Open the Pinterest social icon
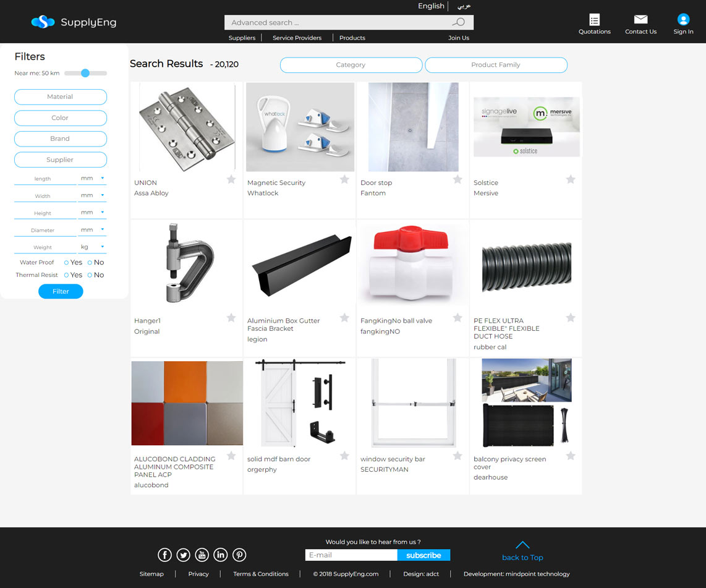706x588 pixels. pyautogui.click(x=239, y=555)
